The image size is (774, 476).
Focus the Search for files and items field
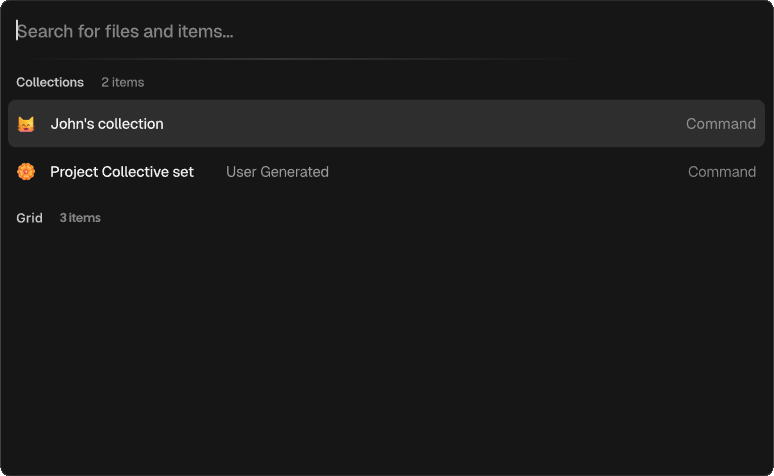385,31
